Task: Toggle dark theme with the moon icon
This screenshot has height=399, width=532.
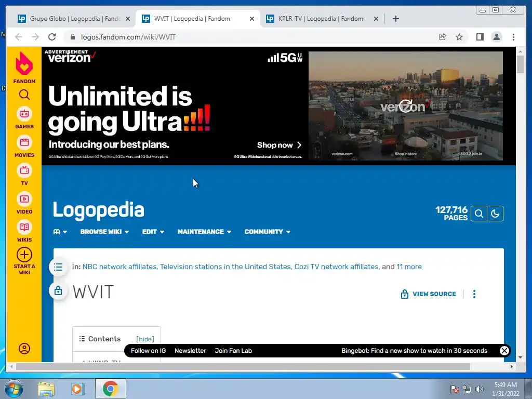Action: click(495, 214)
